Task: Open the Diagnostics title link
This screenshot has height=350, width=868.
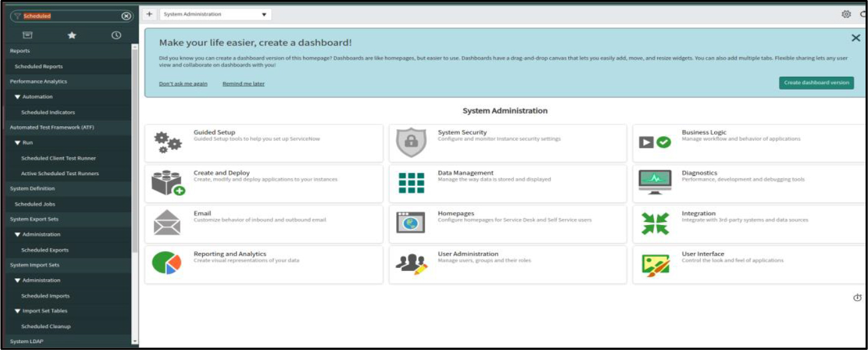Action: point(699,173)
